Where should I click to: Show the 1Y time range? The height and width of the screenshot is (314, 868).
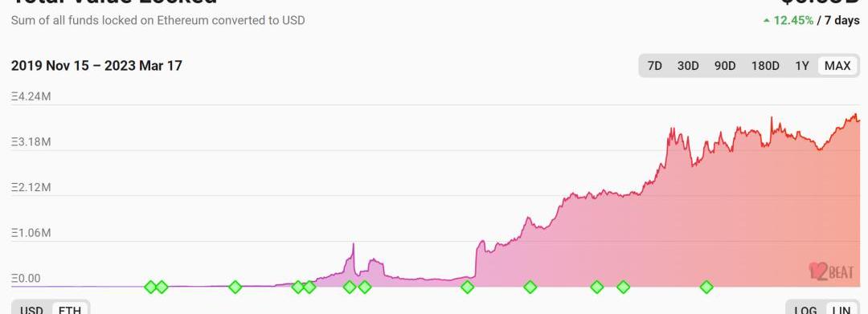[802, 66]
